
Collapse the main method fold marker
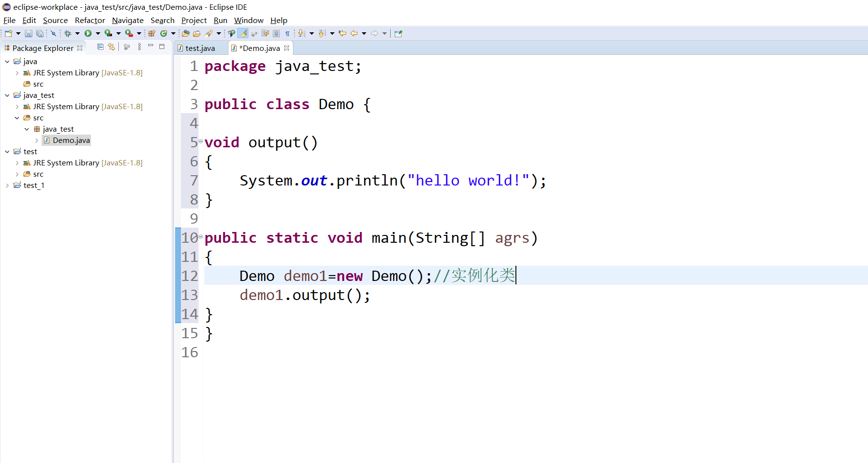pyautogui.click(x=200, y=237)
